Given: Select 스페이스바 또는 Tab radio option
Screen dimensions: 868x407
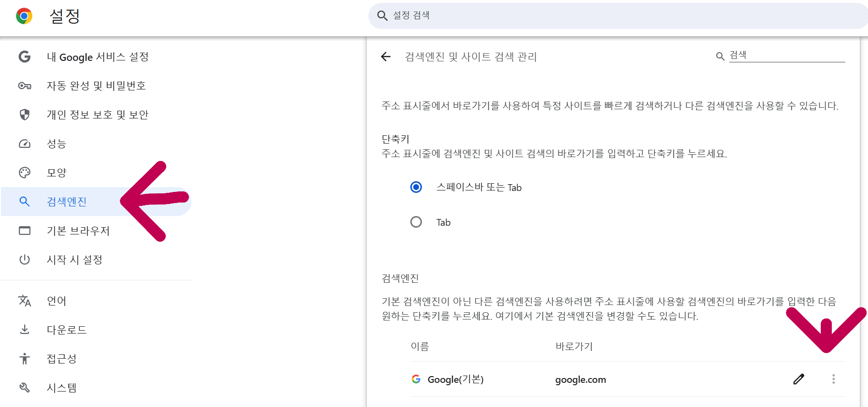Looking at the screenshot, I should (416, 187).
